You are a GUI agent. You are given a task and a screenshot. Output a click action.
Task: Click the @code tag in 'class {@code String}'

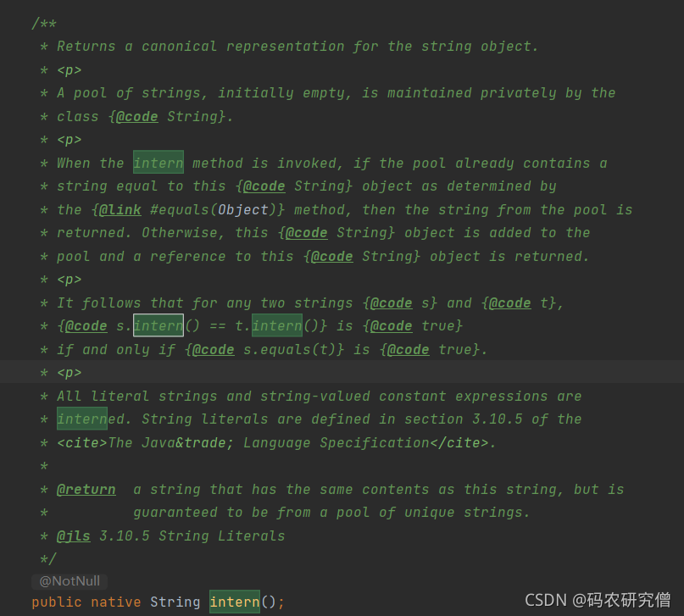point(137,116)
